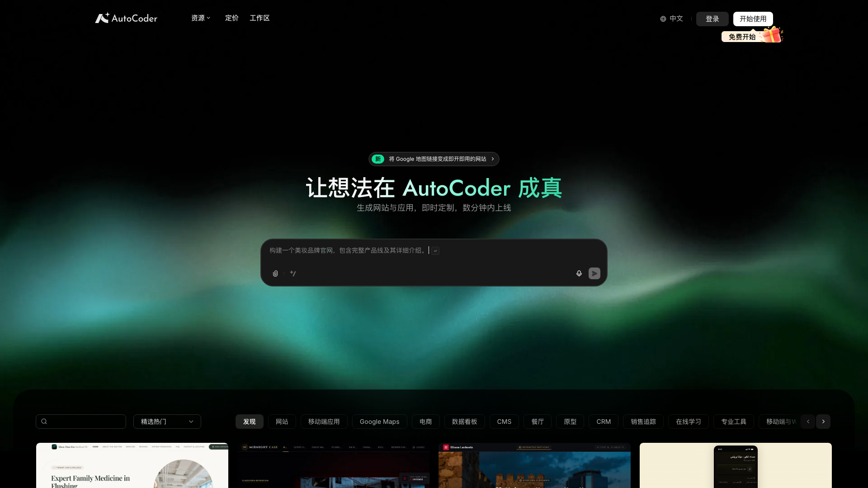The height and width of the screenshot is (488, 868).
Task: Select the 移动端应用 tab
Action: pyautogui.click(x=324, y=422)
